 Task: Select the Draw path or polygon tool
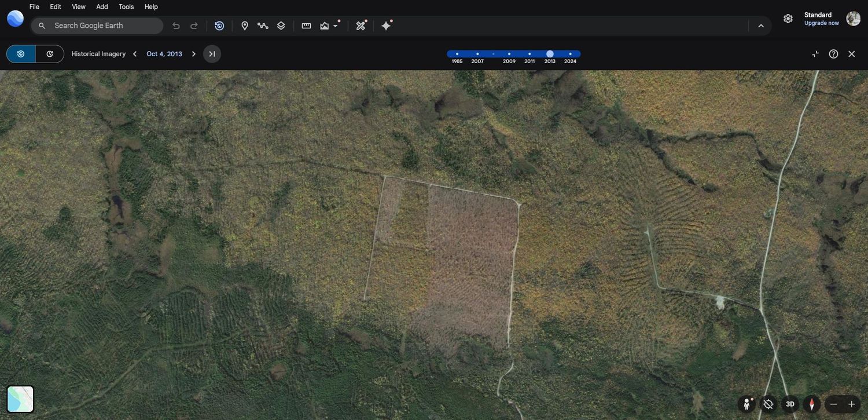pyautogui.click(x=263, y=25)
